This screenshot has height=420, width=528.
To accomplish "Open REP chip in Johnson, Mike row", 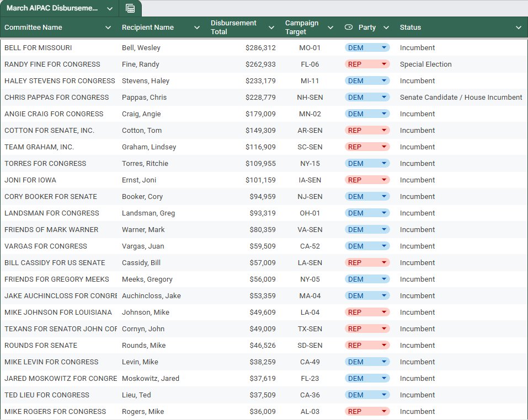I will pos(367,312).
